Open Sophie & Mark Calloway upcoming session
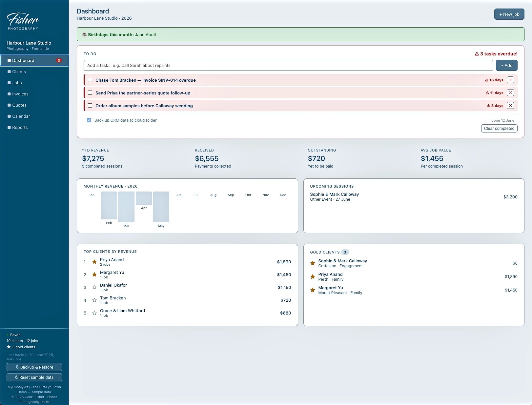532x405 pixels. 414,197
